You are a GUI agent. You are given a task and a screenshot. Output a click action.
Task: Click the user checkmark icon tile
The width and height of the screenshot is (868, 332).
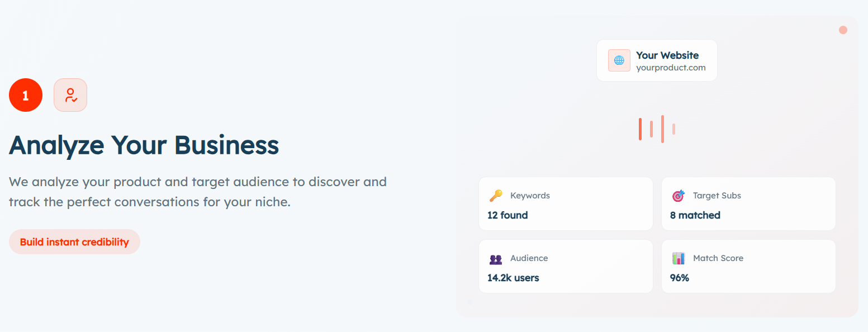[x=70, y=95]
